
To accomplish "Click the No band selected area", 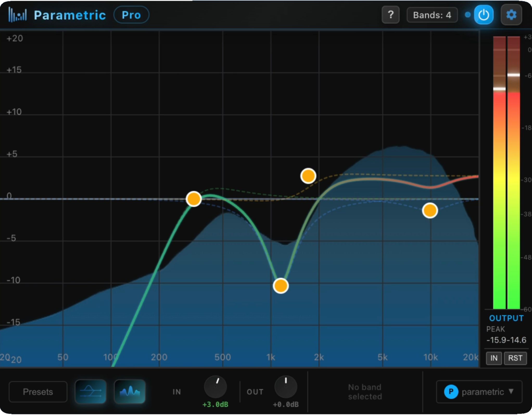I will coord(365,392).
